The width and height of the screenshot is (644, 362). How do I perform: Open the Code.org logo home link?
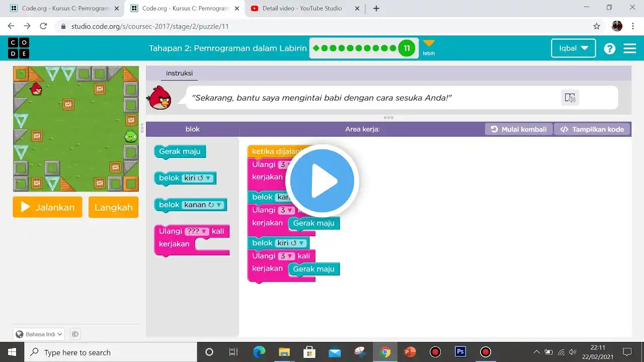pos(19,48)
